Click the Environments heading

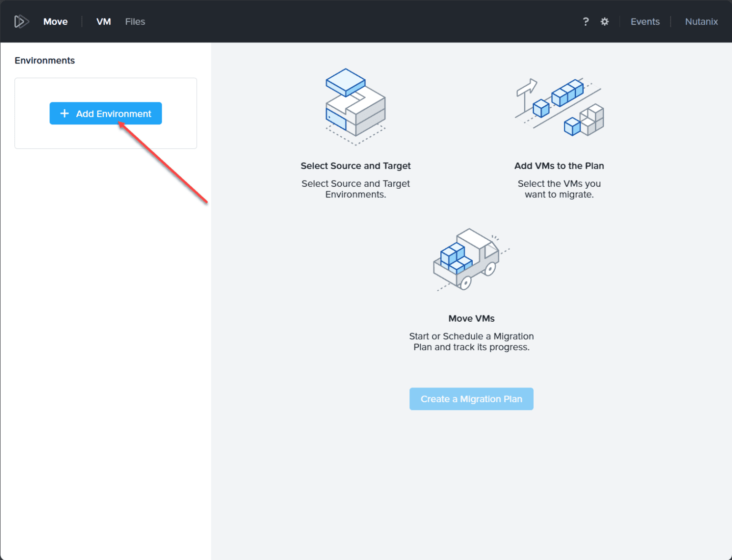click(x=44, y=61)
